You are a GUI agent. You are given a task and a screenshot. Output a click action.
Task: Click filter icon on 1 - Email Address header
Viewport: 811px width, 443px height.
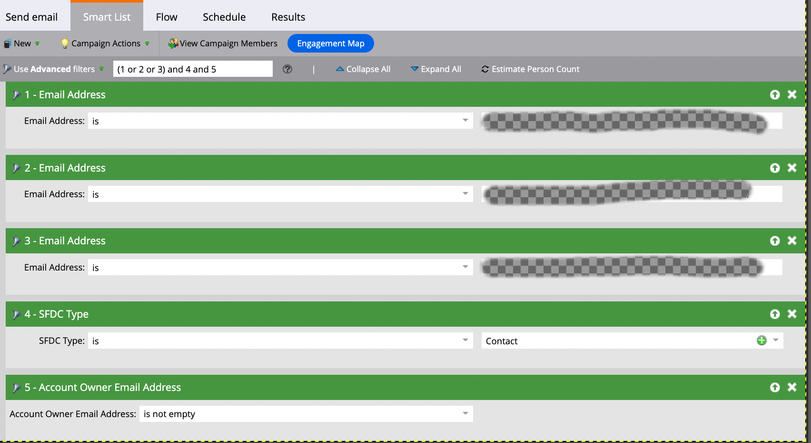coord(16,95)
